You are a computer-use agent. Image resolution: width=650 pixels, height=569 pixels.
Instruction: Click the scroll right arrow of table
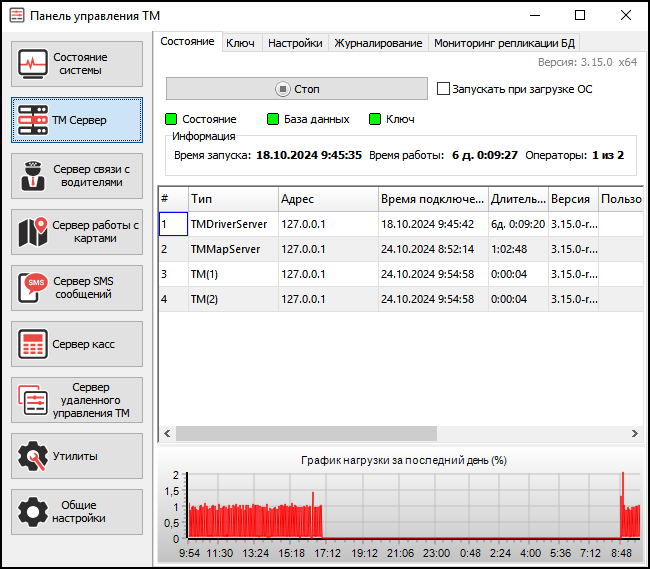pyautogui.click(x=635, y=433)
